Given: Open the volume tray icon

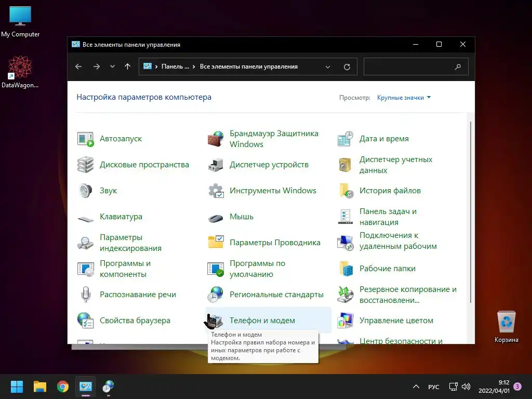Looking at the screenshot, I should point(466,387).
